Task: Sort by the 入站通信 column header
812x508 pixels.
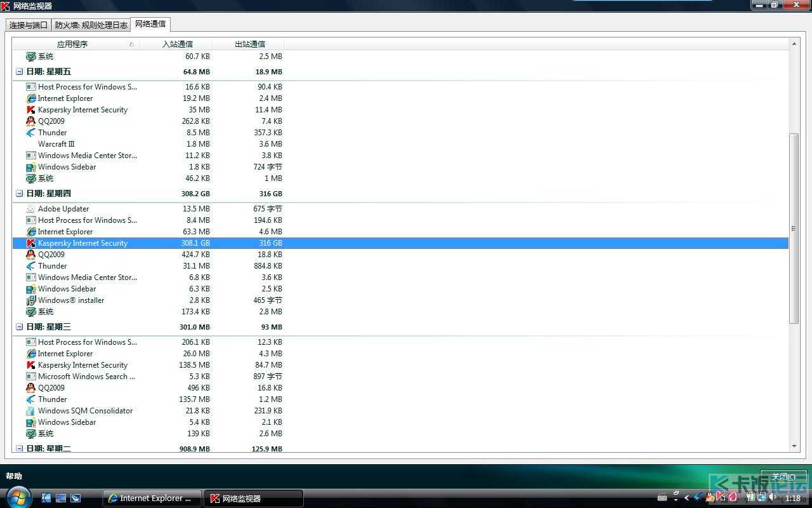Action: (176, 44)
